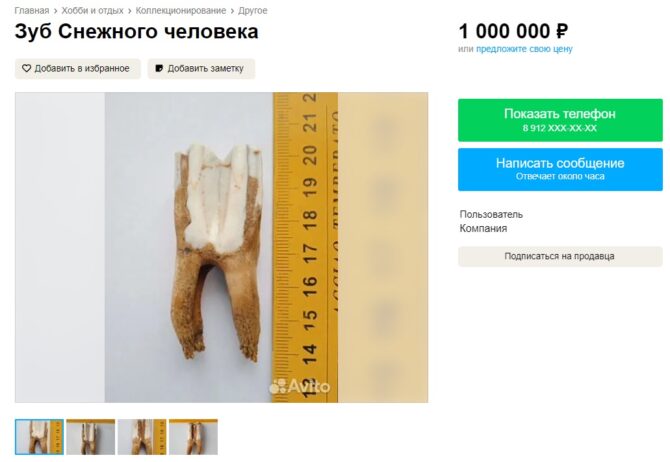Select the fourth tooth photo thumbnail
This screenshot has height=462, width=670.
(x=193, y=437)
